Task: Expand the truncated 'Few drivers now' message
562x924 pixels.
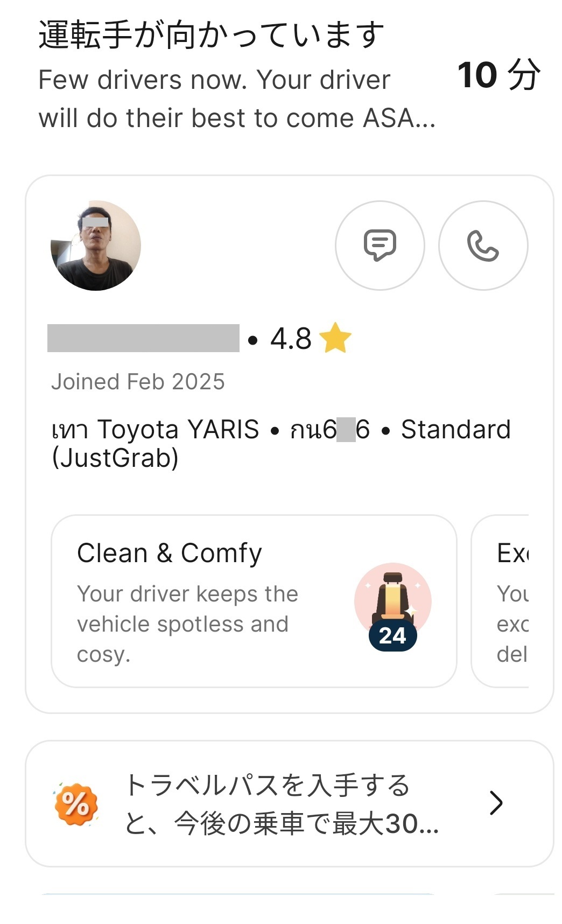Action: click(237, 99)
